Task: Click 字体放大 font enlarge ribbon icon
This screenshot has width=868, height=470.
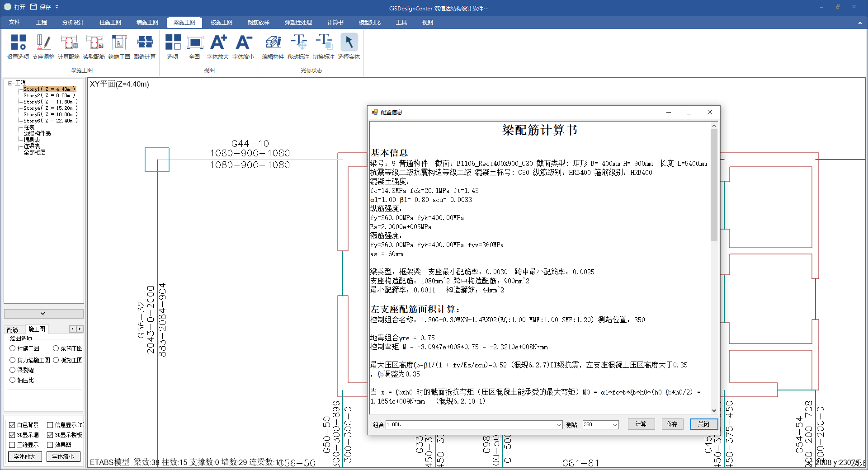Action: (218, 47)
